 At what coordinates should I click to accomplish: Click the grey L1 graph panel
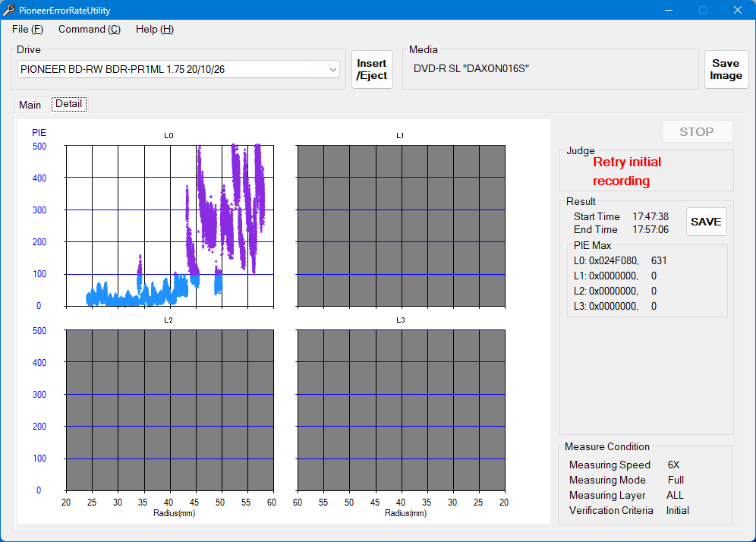(401, 225)
